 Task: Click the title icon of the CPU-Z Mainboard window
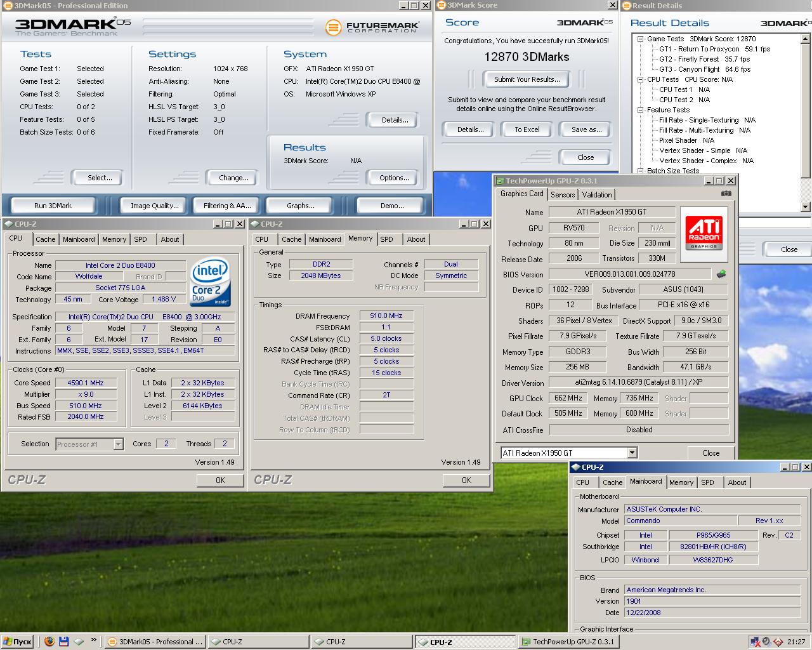(x=575, y=467)
